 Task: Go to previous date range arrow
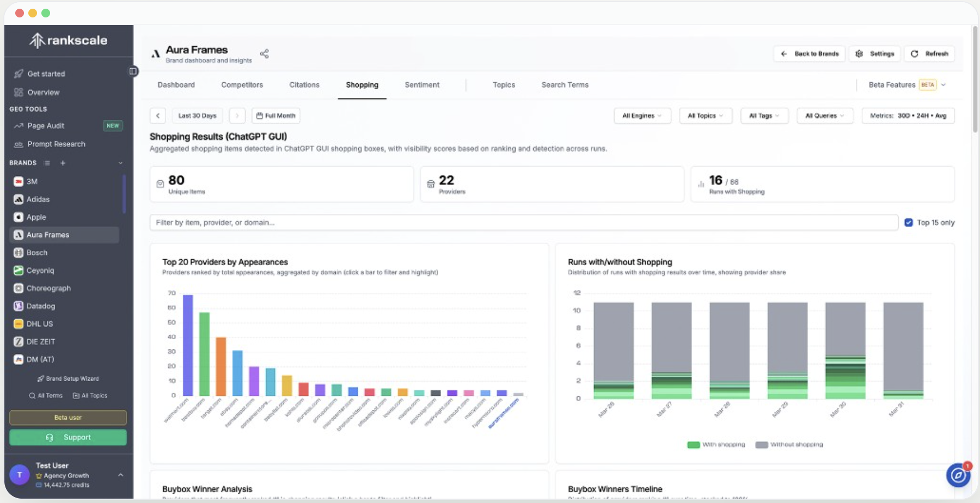(158, 116)
